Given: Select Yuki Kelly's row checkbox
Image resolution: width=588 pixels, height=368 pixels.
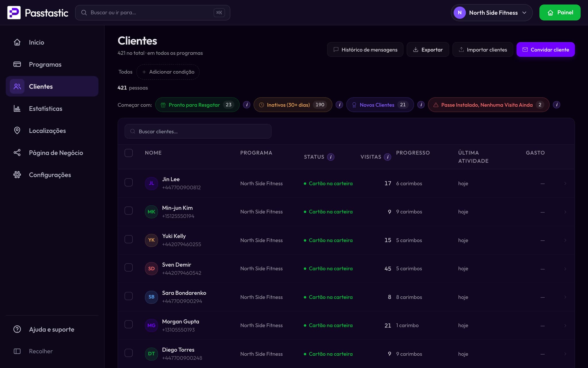Looking at the screenshot, I should 129,239.
